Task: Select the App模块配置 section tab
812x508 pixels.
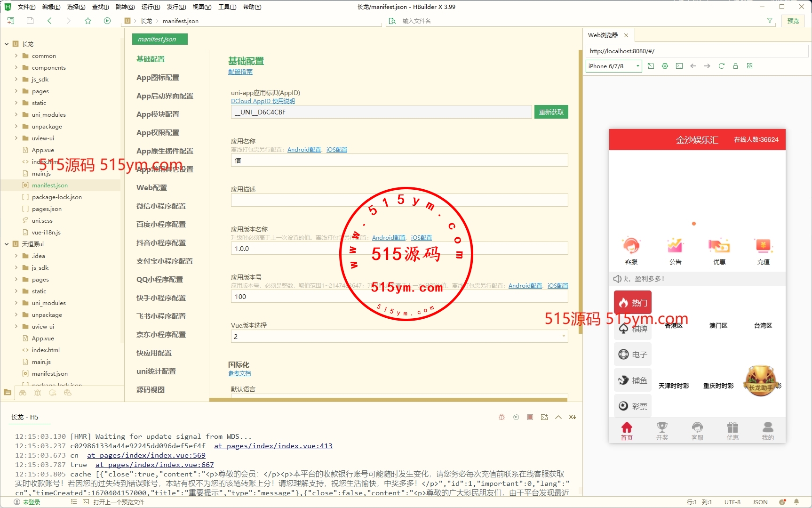Action: pyautogui.click(x=158, y=114)
